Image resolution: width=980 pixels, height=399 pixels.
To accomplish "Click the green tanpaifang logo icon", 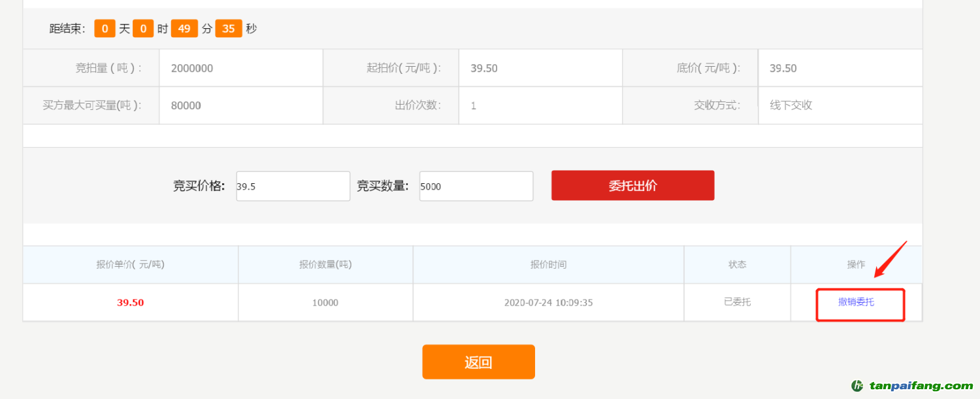I will click(858, 386).
